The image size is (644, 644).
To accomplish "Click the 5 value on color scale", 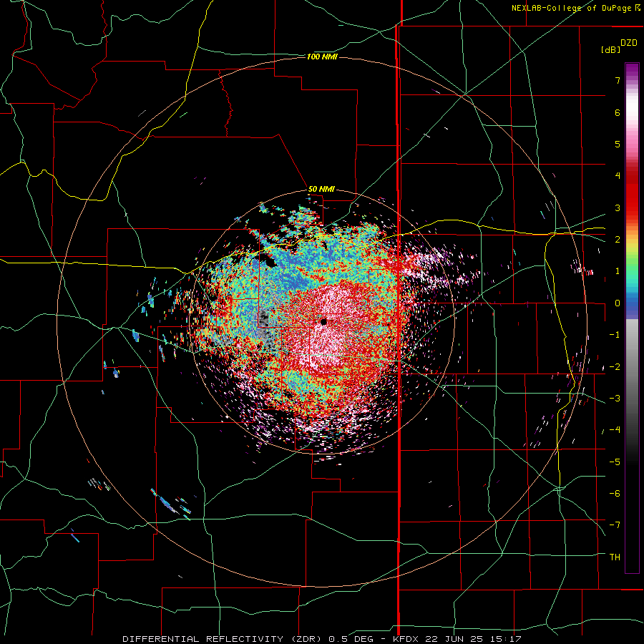I will 618,144.
